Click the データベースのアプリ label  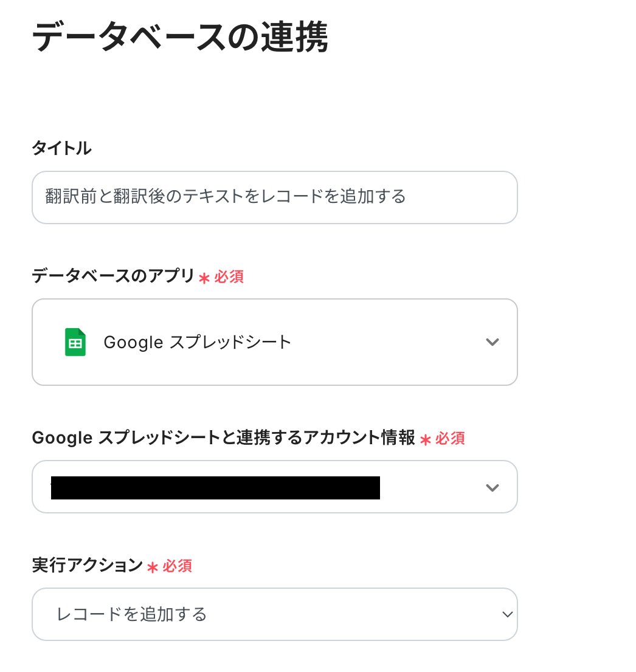(x=113, y=276)
